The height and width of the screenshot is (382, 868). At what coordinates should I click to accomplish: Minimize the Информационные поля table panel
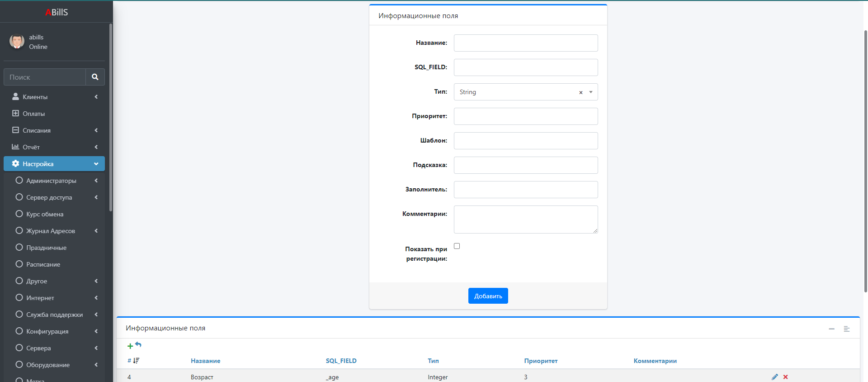pos(831,329)
